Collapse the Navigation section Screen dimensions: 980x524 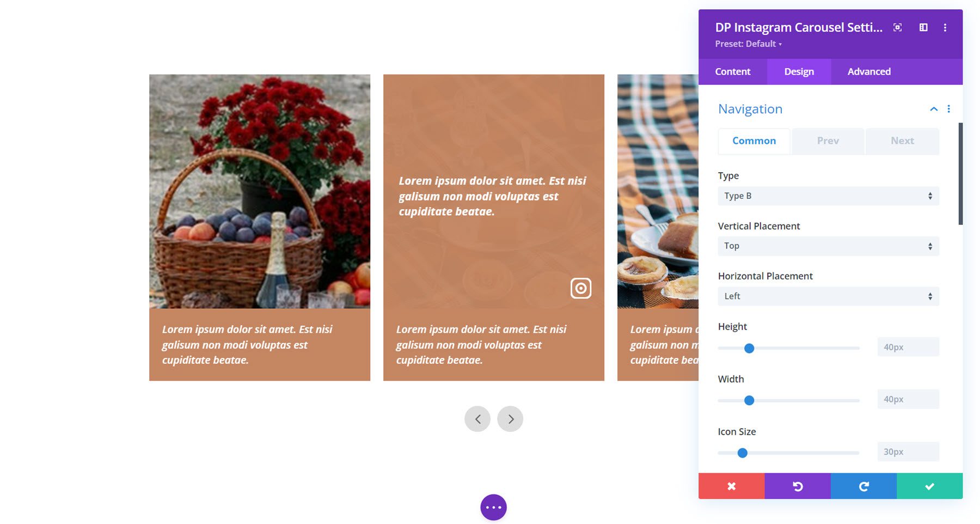pyautogui.click(x=933, y=108)
